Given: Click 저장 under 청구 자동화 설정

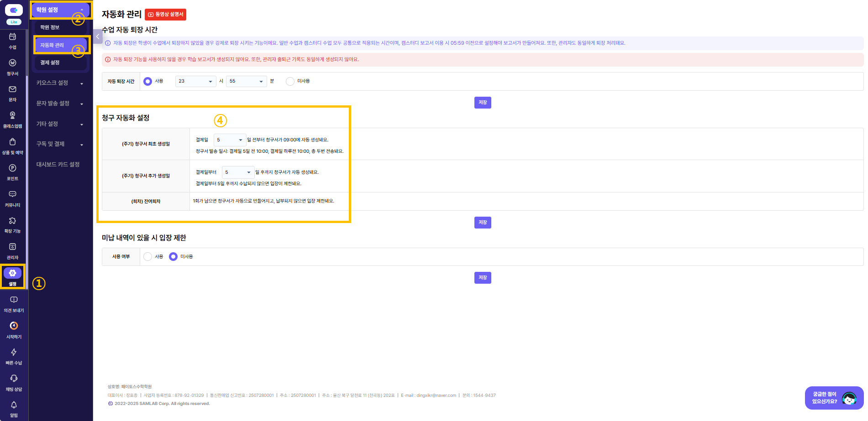Looking at the screenshot, I should [483, 223].
